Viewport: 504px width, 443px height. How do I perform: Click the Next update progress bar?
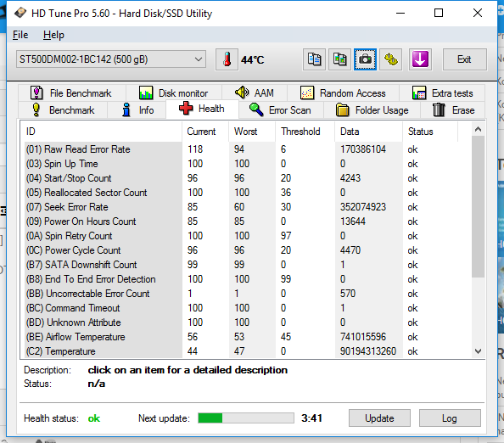[246, 418]
